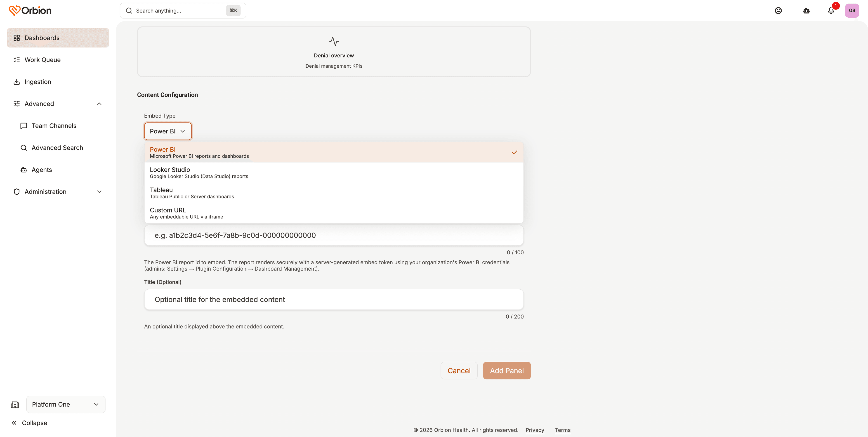Screen dimensions: 868x437
Task: Select the Denial overview pulse icon
Action: [334, 41]
